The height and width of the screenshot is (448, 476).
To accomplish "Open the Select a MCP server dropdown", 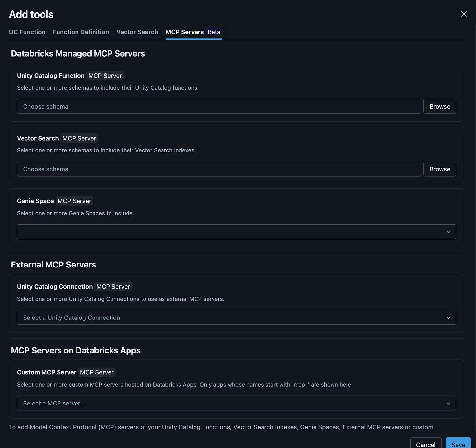I will tap(236, 403).
